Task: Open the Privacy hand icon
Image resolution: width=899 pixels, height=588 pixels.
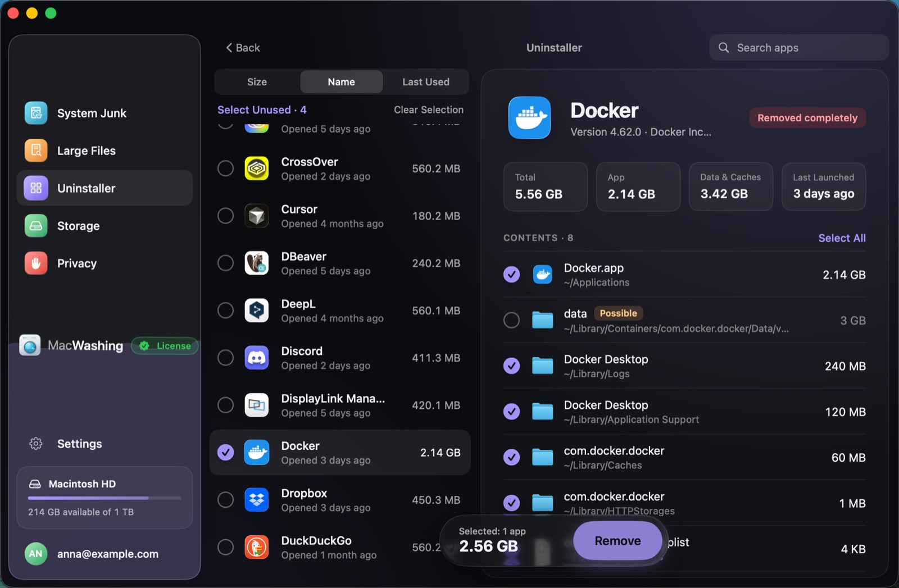Action: click(36, 263)
